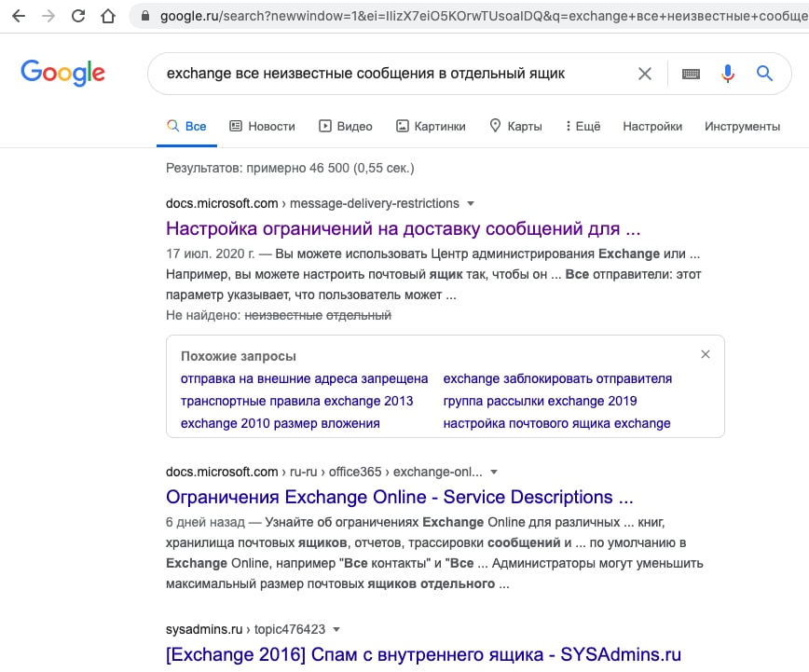Click related query exchange 2010 размер вложения
Viewport: 809px width, 672px height.
[x=281, y=423]
